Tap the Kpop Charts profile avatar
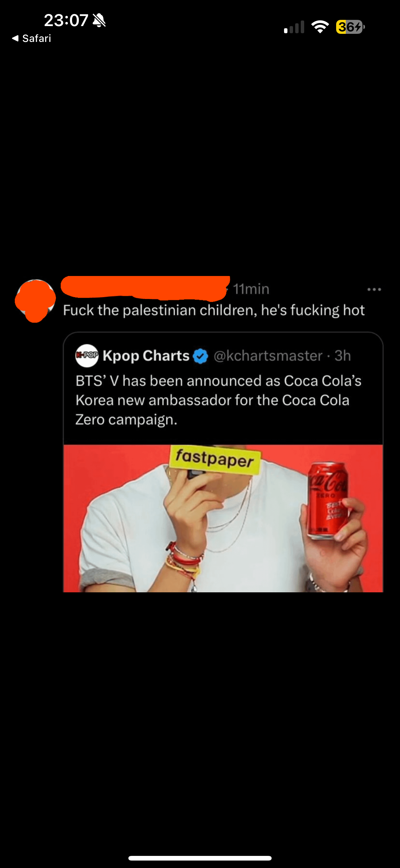Image resolution: width=400 pixels, height=868 pixels. point(87,355)
